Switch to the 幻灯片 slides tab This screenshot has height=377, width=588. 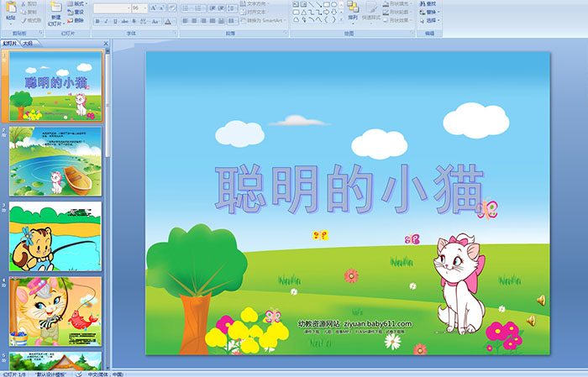pos(10,44)
